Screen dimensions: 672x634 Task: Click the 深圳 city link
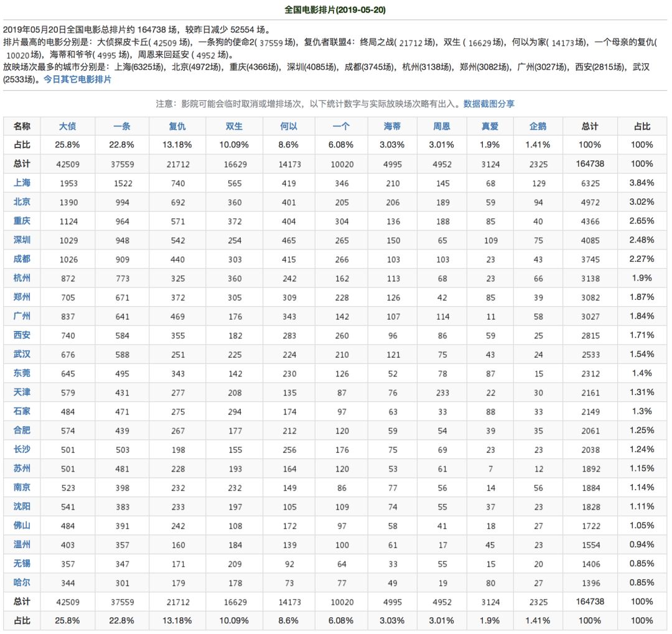point(22,240)
